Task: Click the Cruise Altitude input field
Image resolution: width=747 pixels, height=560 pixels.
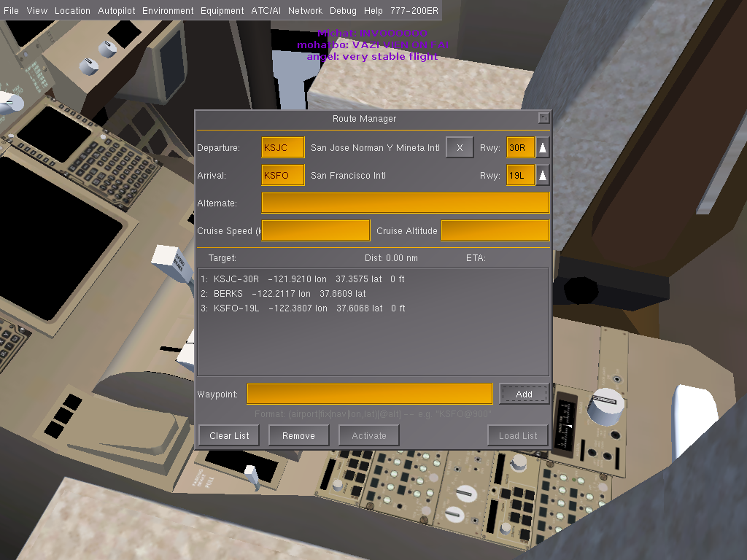Action: (x=495, y=230)
